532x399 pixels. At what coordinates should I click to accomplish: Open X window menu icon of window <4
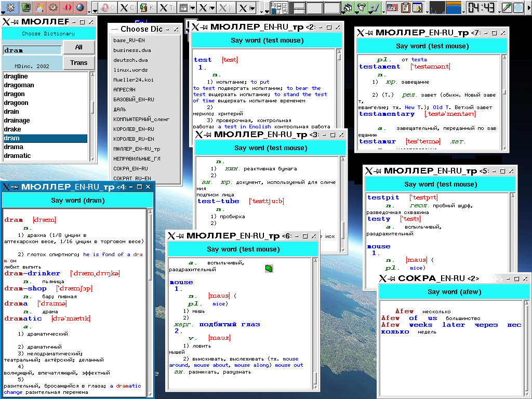[x=6, y=187]
